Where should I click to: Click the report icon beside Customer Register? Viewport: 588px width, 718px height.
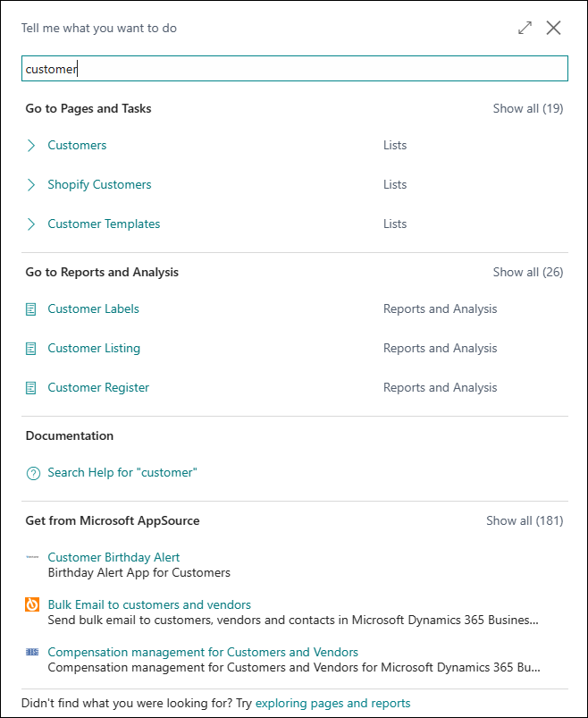pyautogui.click(x=30, y=388)
